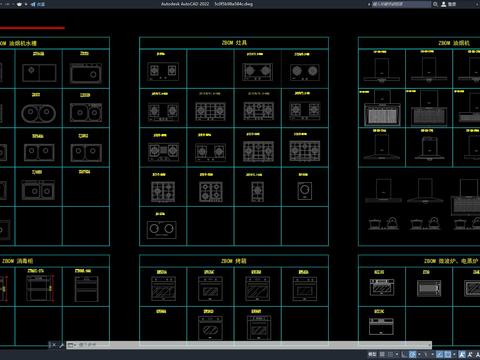Click the user account sign-in icon
480x360 pixels.
444,4
